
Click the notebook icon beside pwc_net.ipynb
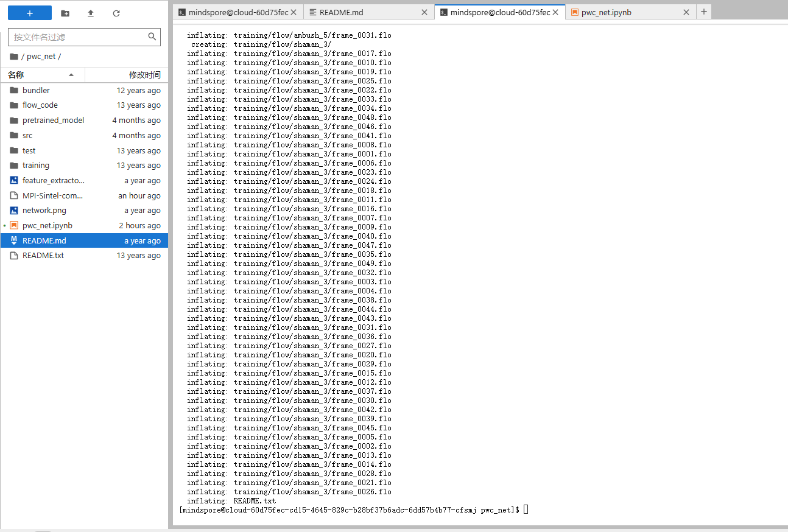tap(13, 225)
